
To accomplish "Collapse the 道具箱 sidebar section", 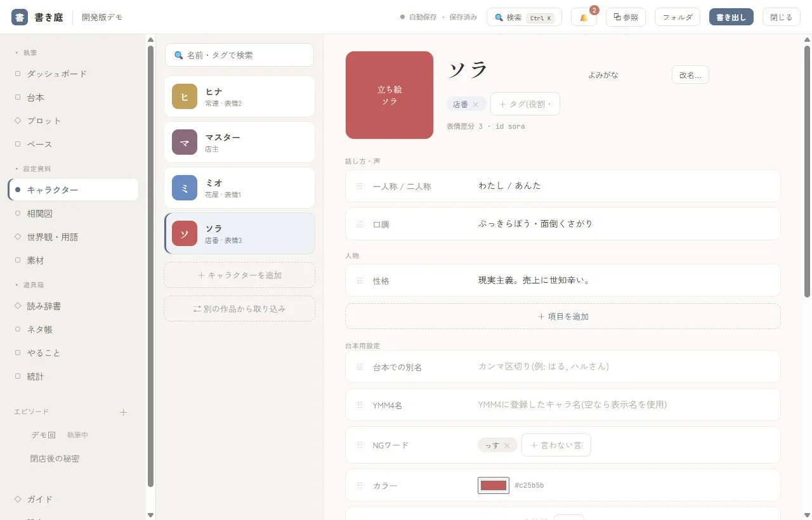I will 29,285.
